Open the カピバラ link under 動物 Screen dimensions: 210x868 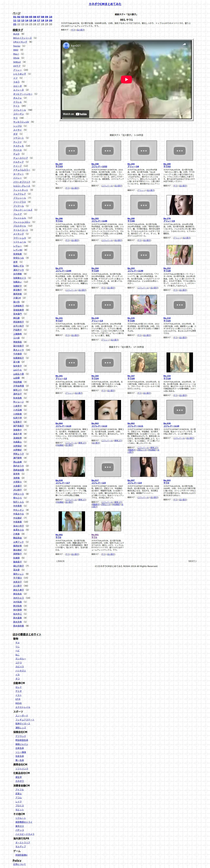coord(20,667)
